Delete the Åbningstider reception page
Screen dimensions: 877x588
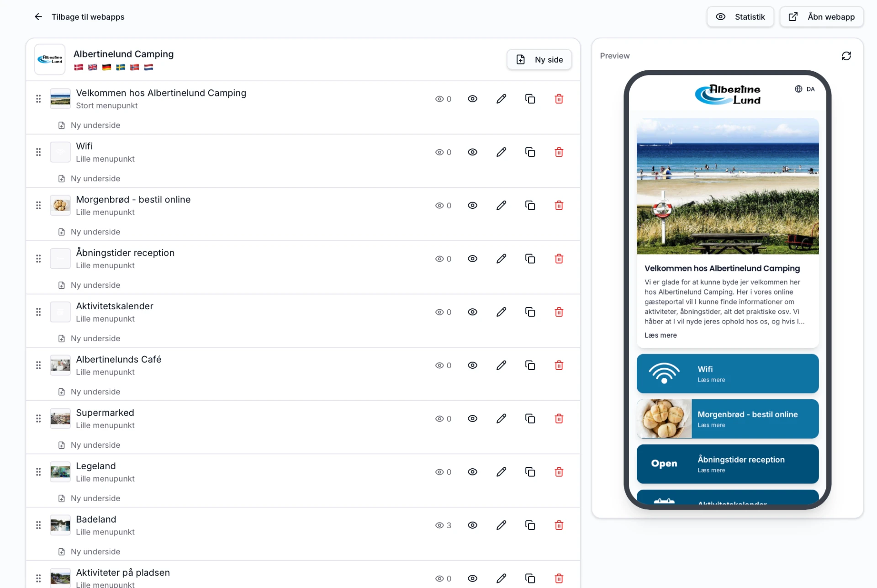point(559,259)
